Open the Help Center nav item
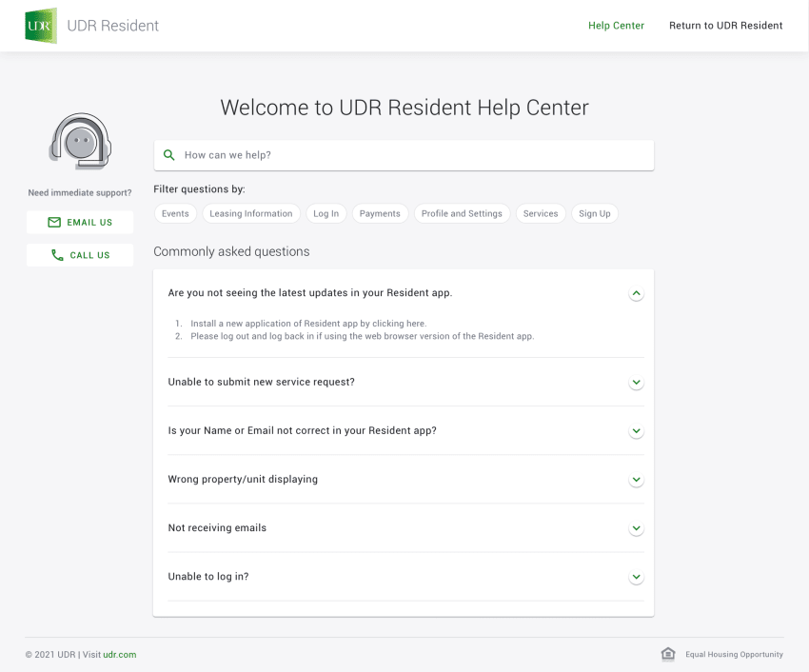 [616, 26]
